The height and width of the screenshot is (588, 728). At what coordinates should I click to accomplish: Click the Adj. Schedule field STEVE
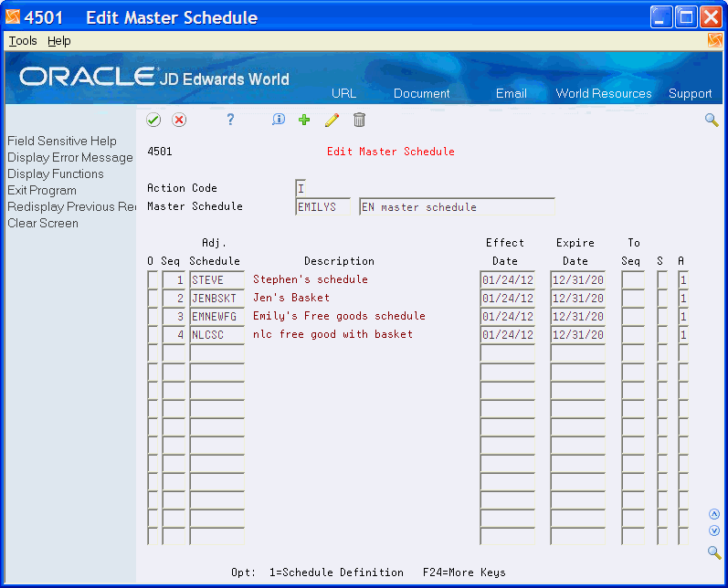tap(216, 279)
